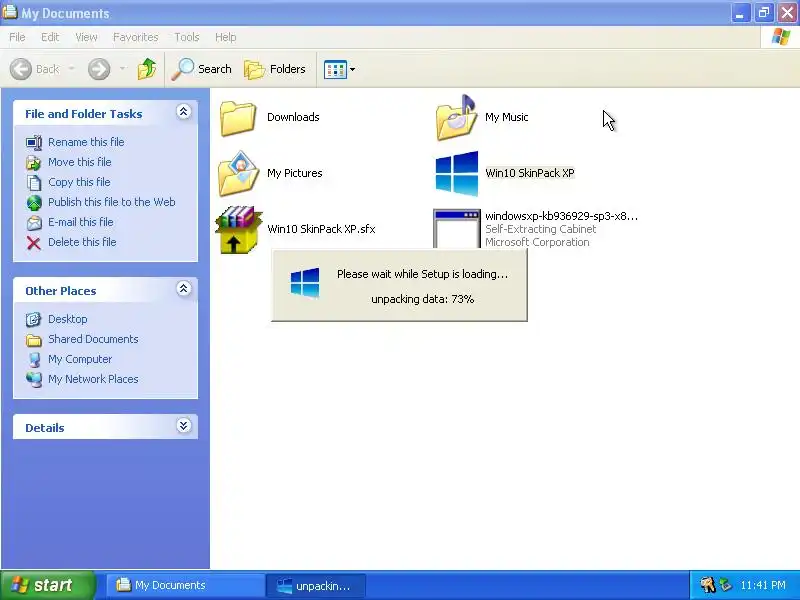The image size is (800, 600).
Task: Click the My Computer icon
Action: (34, 360)
